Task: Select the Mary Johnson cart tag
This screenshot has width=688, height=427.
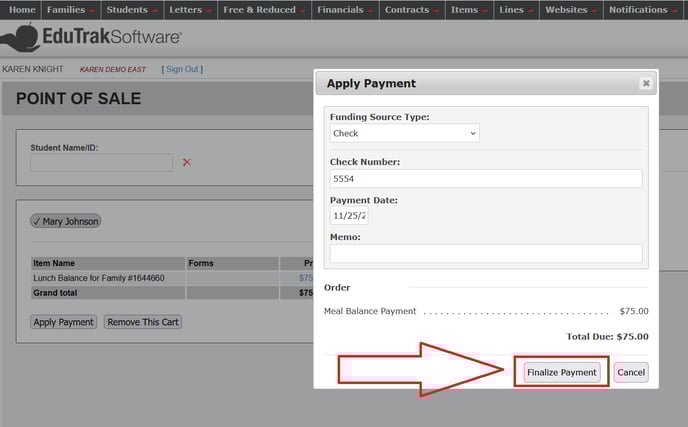Action: point(66,221)
